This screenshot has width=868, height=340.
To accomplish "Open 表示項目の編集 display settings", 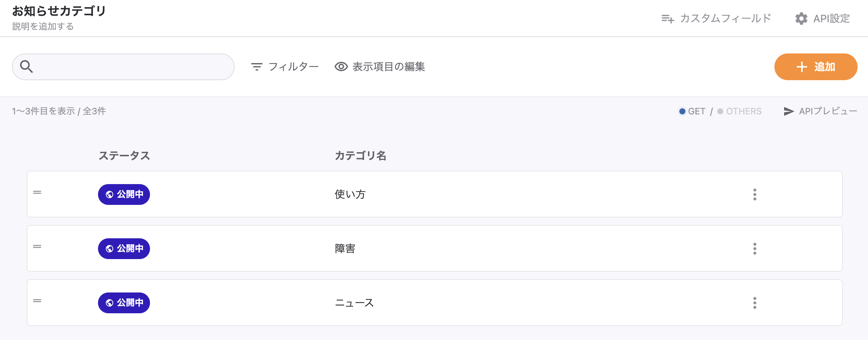I will [x=380, y=67].
